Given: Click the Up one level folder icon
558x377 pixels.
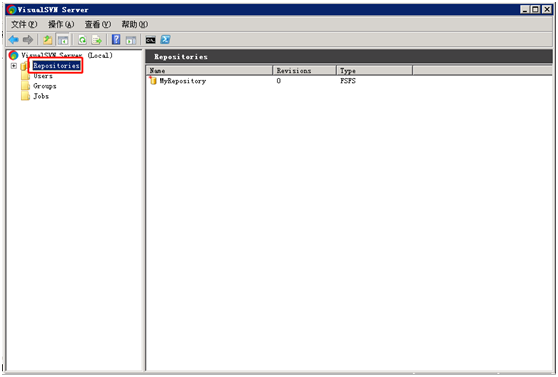Looking at the screenshot, I should [x=47, y=40].
